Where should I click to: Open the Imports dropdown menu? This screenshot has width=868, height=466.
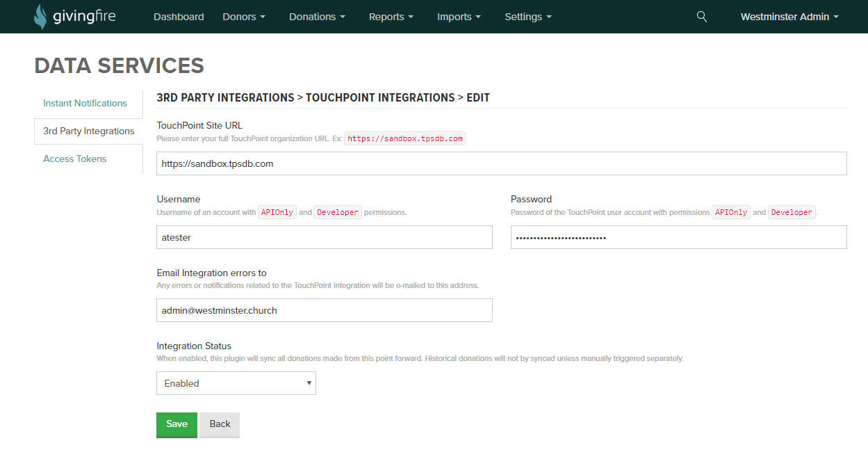coord(459,17)
